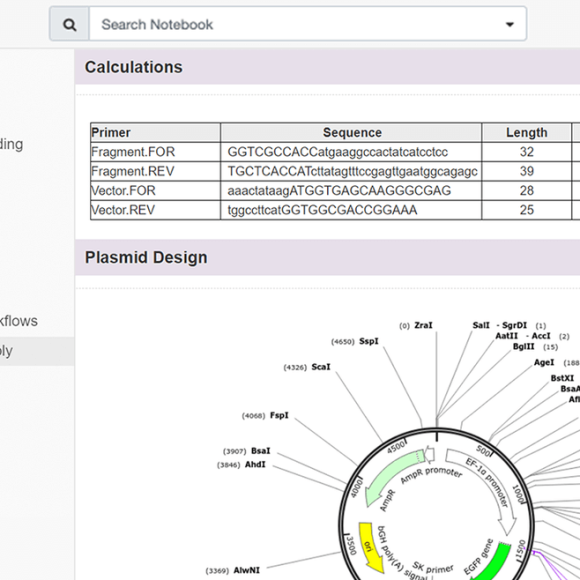Select the Vector.REV primer cell
Image resolution: width=580 pixels, height=580 pixels.
point(155,210)
